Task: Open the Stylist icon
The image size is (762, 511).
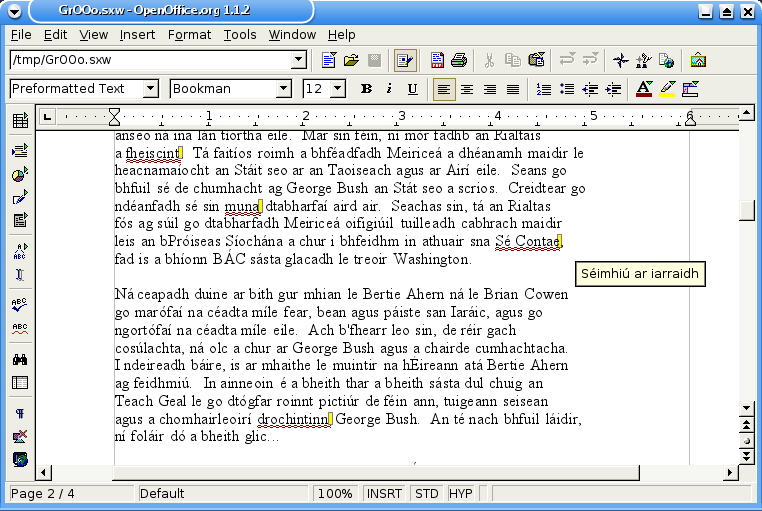Action: [644, 60]
